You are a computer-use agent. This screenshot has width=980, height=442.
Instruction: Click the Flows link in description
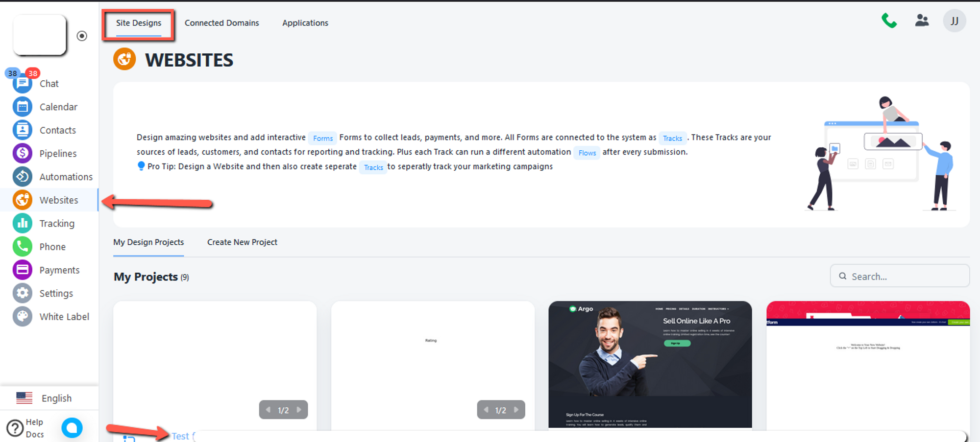(x=587, y=153)
